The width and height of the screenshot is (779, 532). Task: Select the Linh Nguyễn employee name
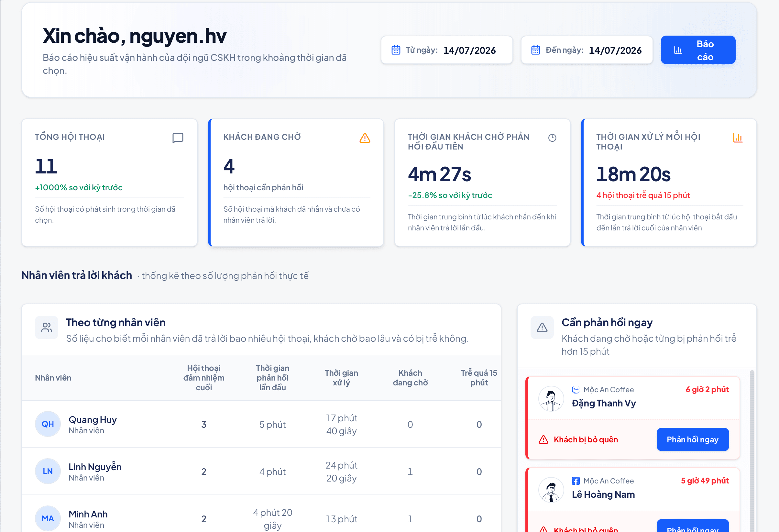(95, 467)
